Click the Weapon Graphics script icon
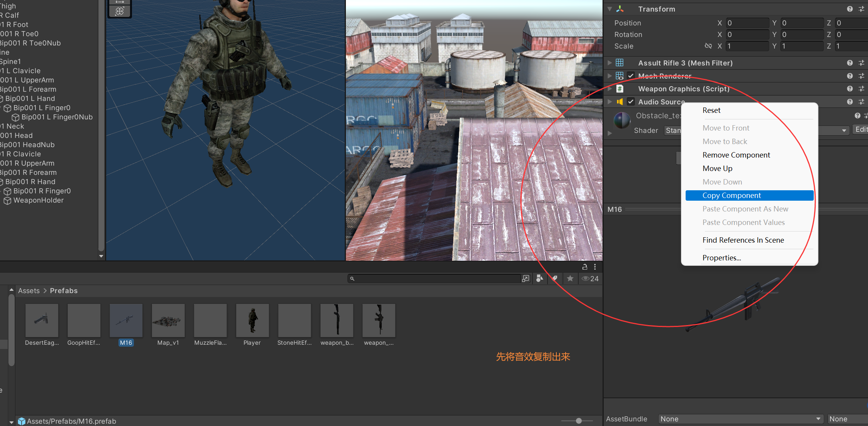 click(620, 89)
